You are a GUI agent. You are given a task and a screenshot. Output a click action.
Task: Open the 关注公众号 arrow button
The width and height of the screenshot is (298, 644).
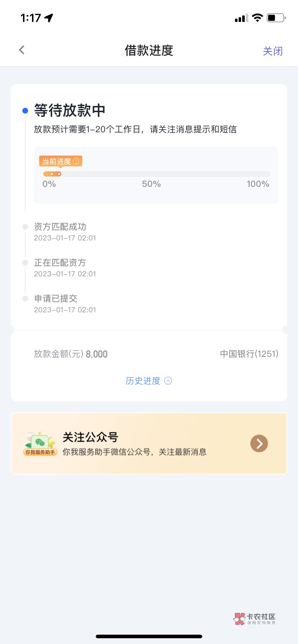coord(259,443)
